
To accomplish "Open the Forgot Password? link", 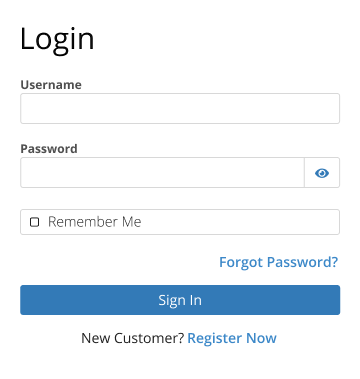I will (x=278, y=262).
